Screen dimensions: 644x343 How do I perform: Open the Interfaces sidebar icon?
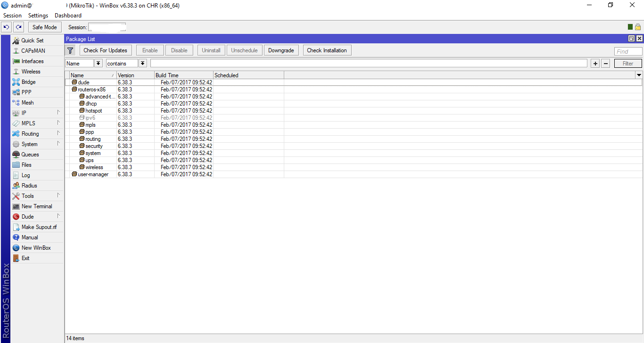click(x=16, y=61)
